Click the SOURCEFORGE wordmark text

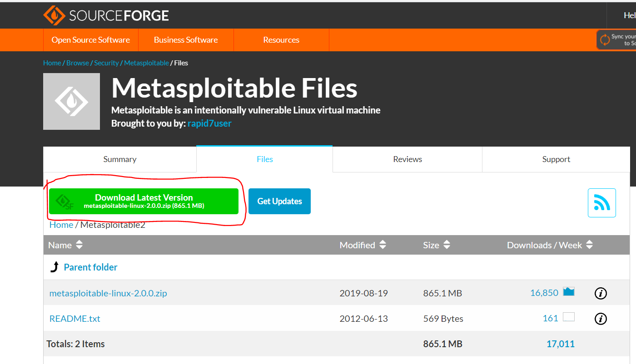pyautogui.click(x=119, y=16)
